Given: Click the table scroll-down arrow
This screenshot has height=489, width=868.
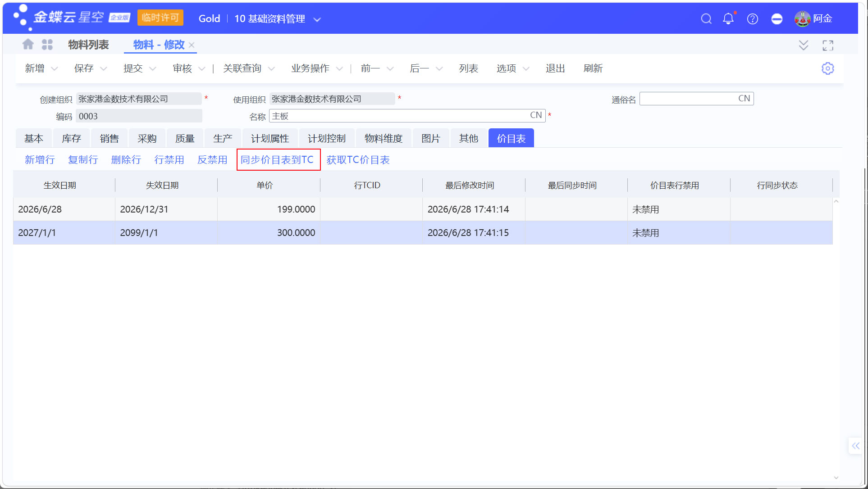Looking at the screenshot, I should 836,478.
